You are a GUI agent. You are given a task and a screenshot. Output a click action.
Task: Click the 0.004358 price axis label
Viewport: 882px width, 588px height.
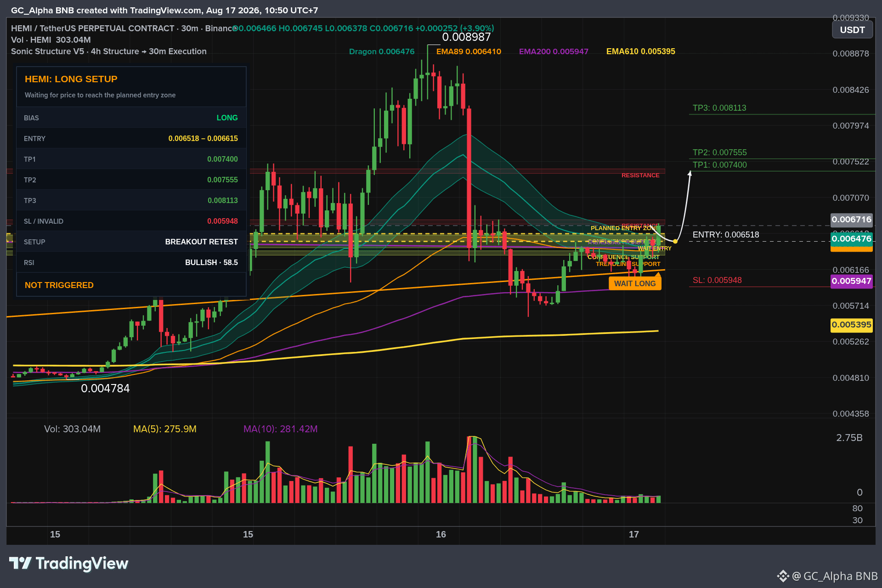coord(851,414)
